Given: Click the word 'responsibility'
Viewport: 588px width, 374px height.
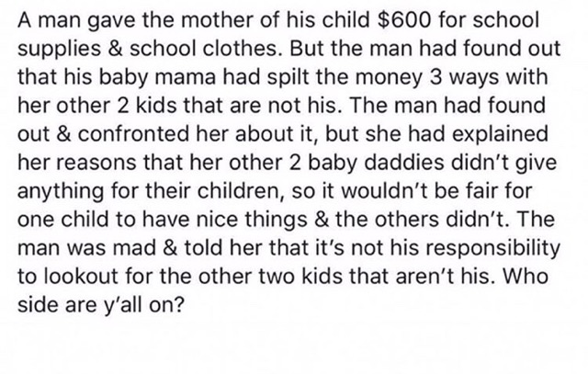Looking at the screenshot, I should (487, 248).
